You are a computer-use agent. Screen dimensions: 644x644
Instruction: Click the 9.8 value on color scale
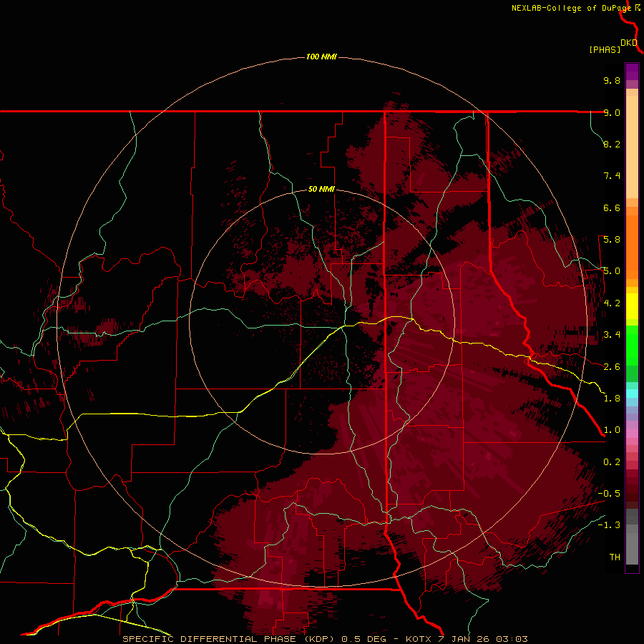(612, 80)
